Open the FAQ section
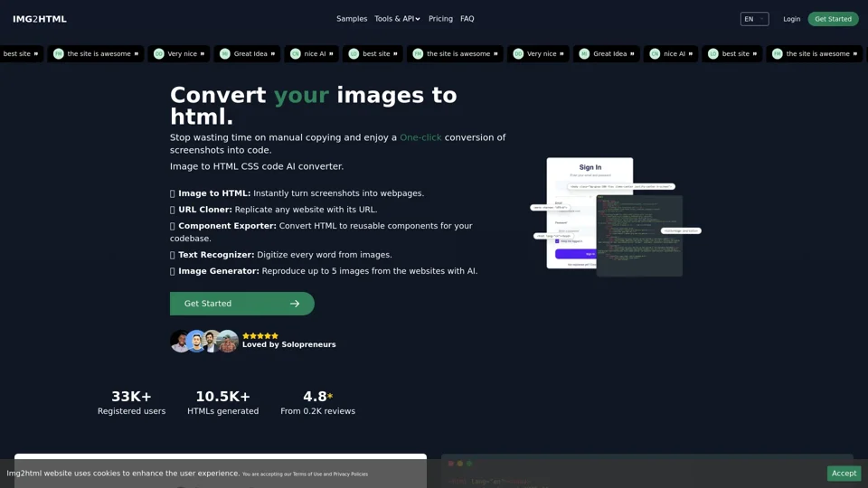The width and height of the screenshot is (868, 488). (467, 19)
